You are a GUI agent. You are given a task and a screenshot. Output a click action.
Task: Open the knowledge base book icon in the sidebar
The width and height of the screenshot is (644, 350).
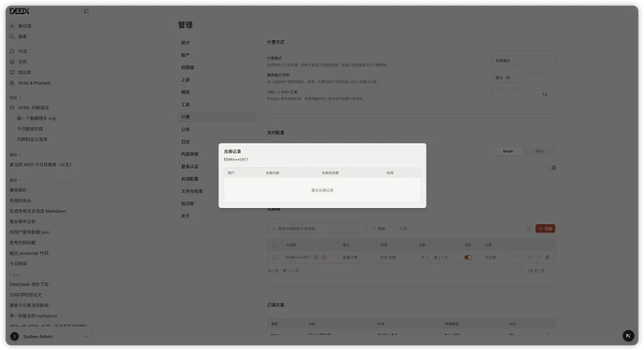(x=12, y=72)
